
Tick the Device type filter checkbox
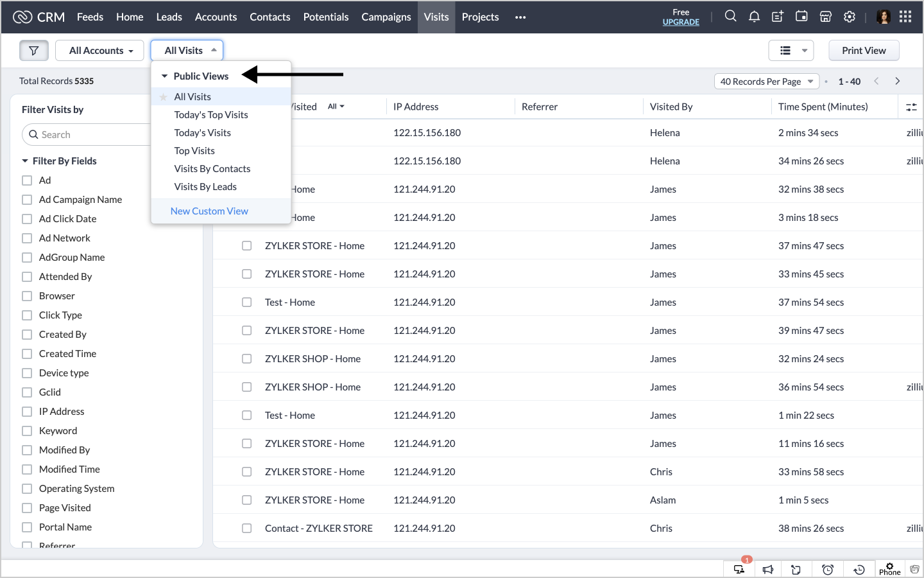(27, 373)
